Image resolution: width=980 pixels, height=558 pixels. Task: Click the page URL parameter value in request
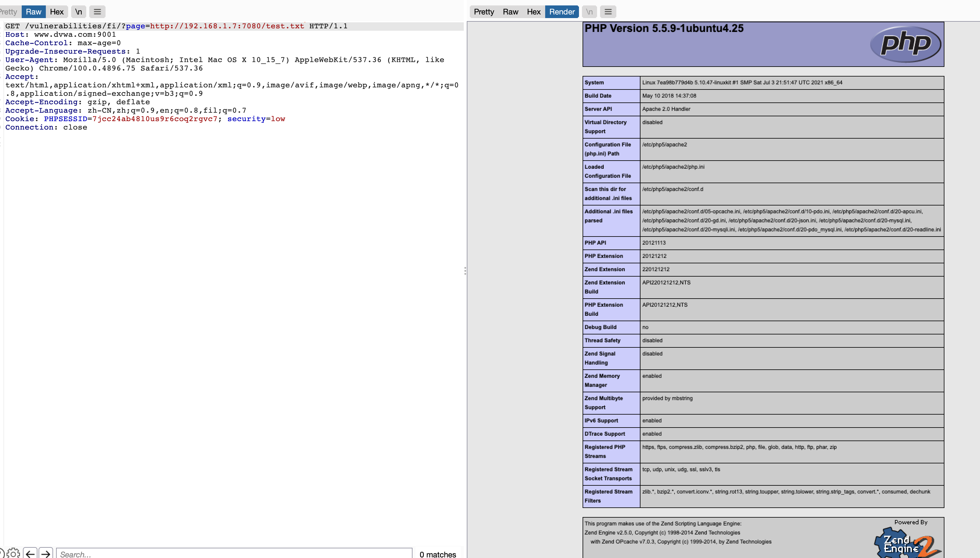227,26
